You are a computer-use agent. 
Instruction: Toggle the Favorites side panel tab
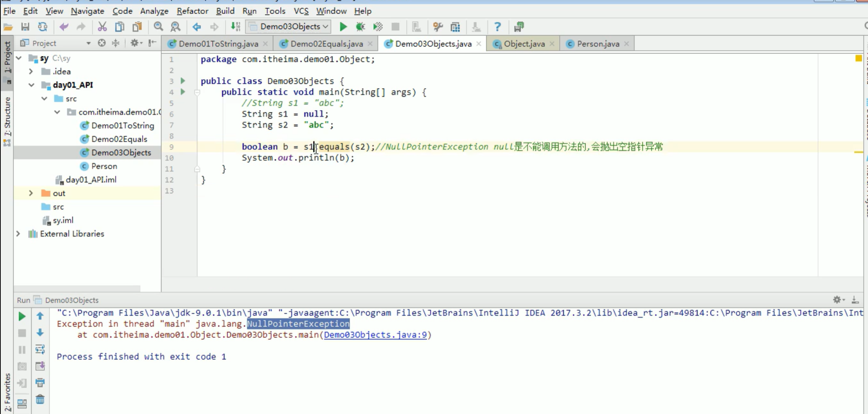tap(7, 392)
